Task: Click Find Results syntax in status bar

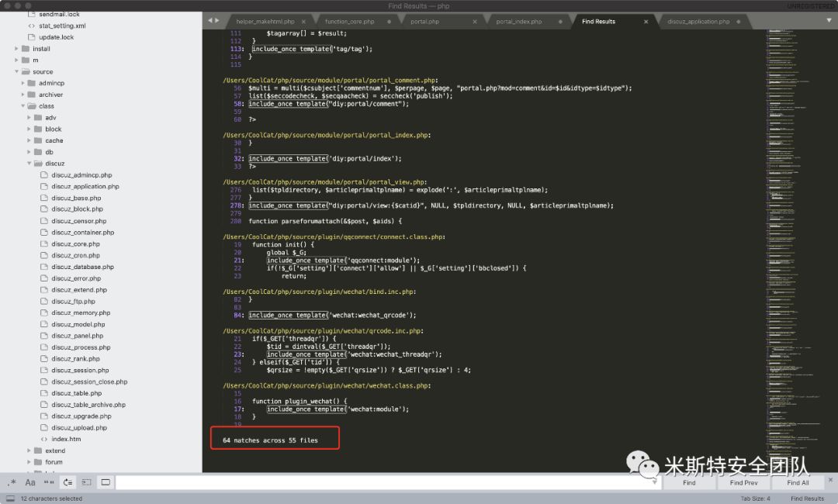Action: pyautogui.click(x=807, y=499)
